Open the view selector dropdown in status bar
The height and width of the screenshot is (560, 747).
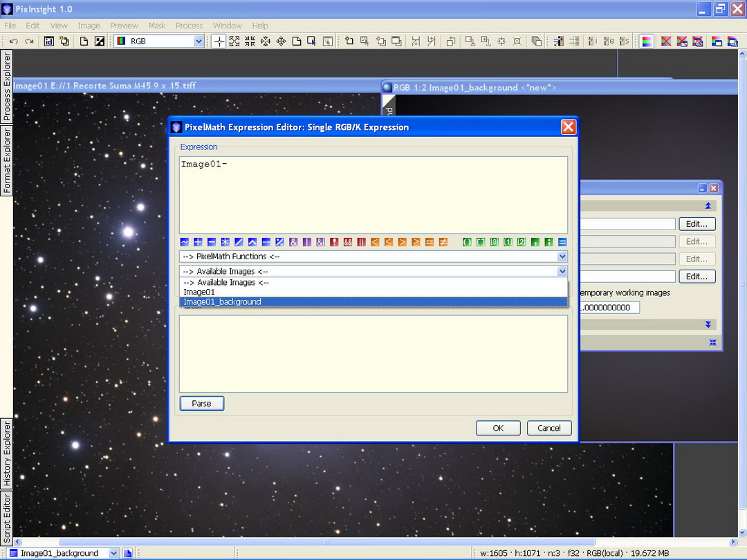[113, 553]
